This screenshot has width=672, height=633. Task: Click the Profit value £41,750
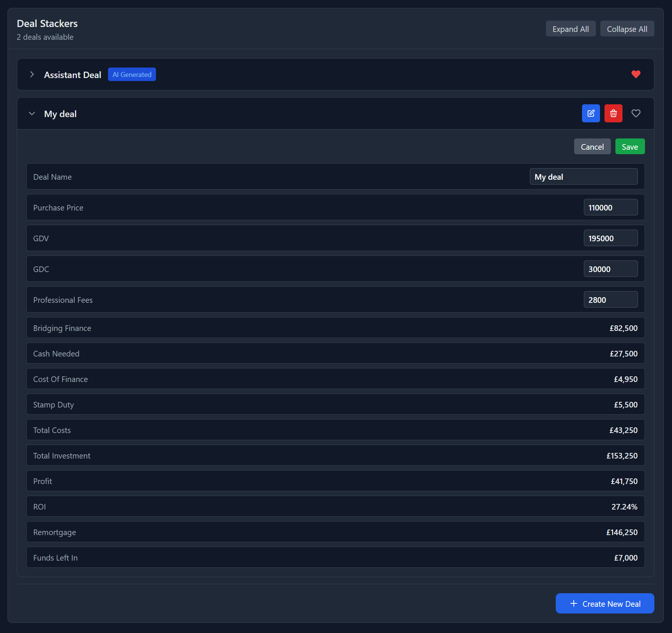click(624, 481)
